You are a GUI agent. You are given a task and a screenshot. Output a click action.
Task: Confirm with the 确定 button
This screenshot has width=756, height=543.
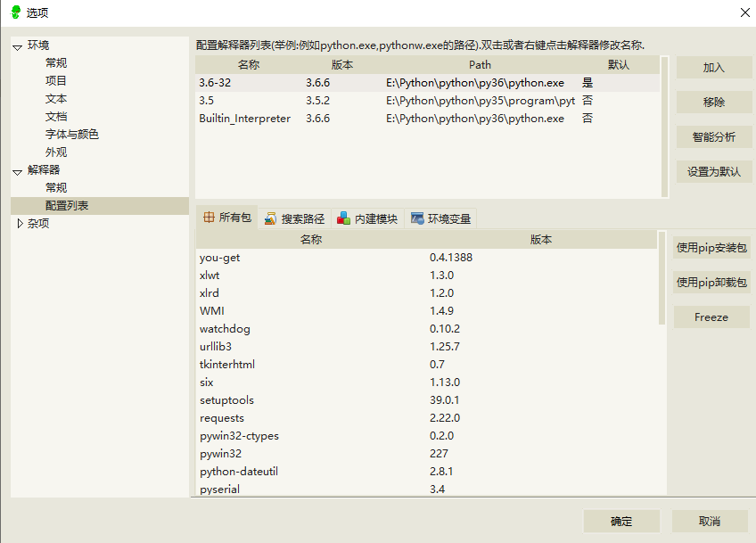(x=621, y=522)
